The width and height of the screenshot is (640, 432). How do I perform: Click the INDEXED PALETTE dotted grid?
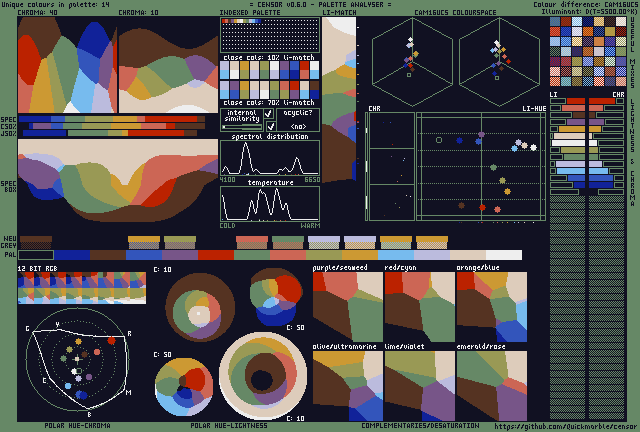click(x=270, y=35)
